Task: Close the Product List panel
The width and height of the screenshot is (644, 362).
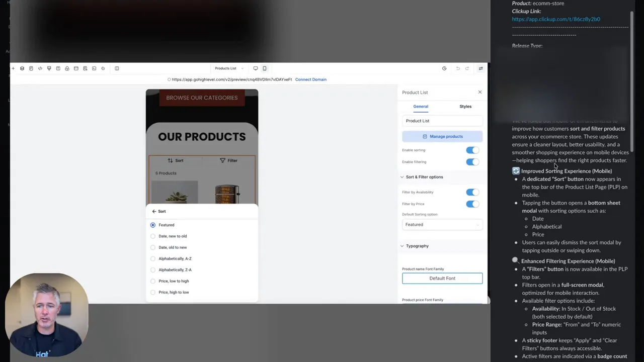Action: click(x=480, y=92)
